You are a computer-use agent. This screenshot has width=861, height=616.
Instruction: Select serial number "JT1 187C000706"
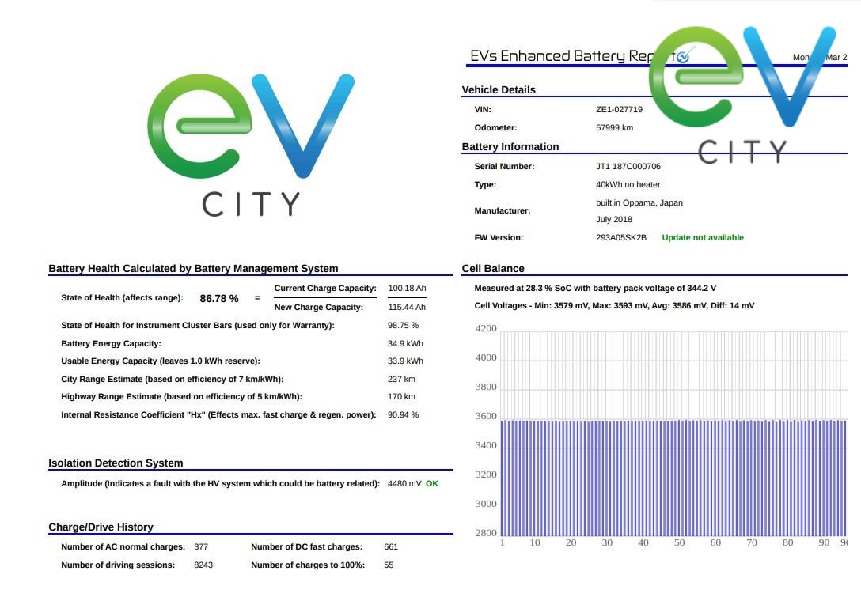[628, 167]
